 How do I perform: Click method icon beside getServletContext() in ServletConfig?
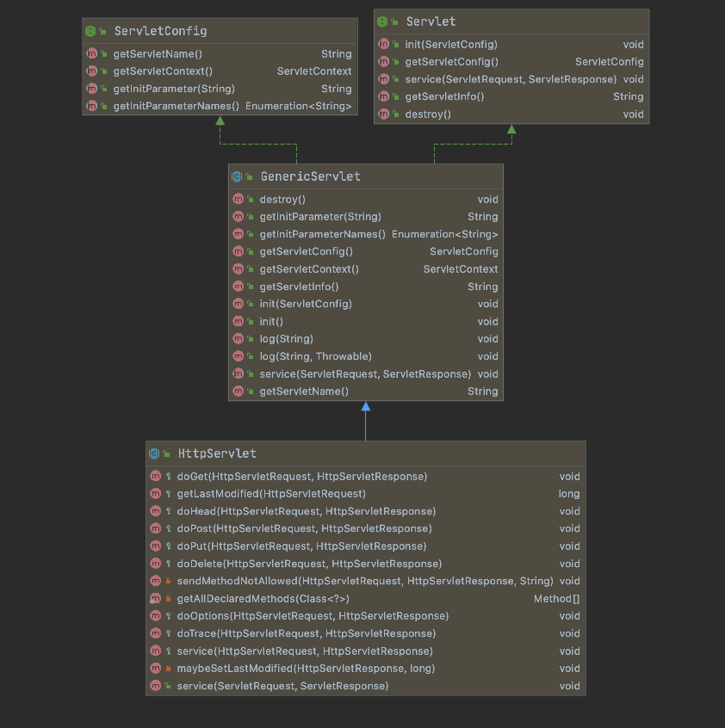[92, 71]
